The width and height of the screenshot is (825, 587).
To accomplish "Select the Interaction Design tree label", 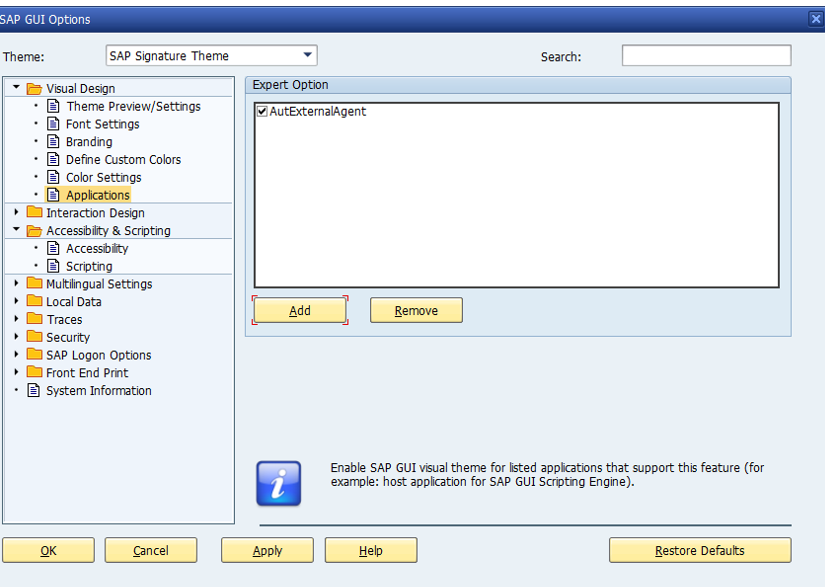I will (95, 212).
